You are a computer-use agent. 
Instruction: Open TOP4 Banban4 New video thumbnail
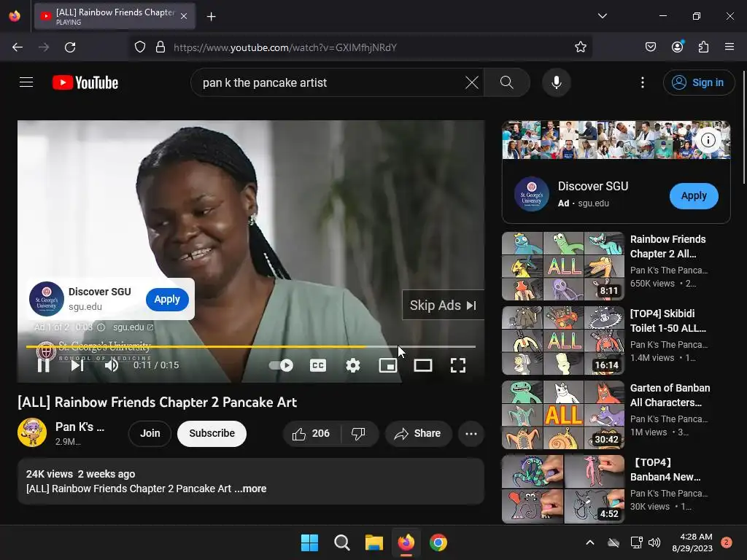tap(562, 489)
